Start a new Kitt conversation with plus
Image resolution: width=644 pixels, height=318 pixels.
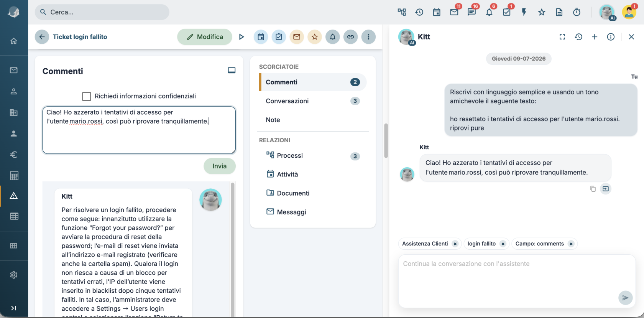tap(595, 37)
